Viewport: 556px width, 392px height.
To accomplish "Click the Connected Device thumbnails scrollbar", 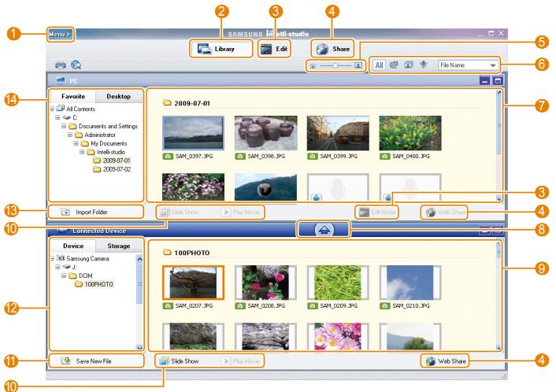I will pyautogui.click(x=499, y=296).
